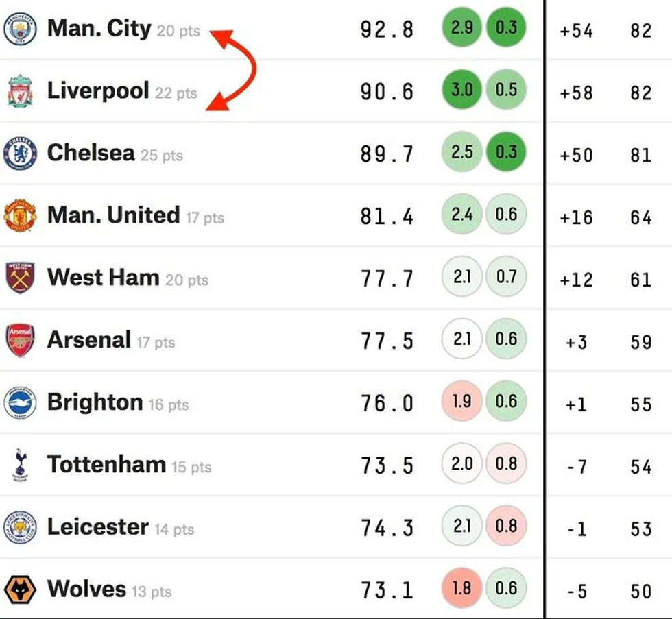Click the Manchester City club crest
This screenshot has height=619, width=672.
[20, 29]
